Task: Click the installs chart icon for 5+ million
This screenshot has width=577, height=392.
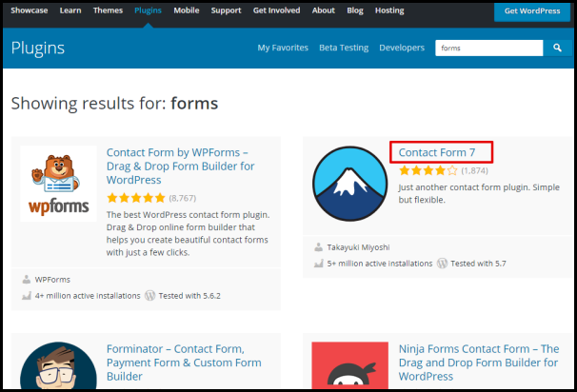Action: [319, 264]
